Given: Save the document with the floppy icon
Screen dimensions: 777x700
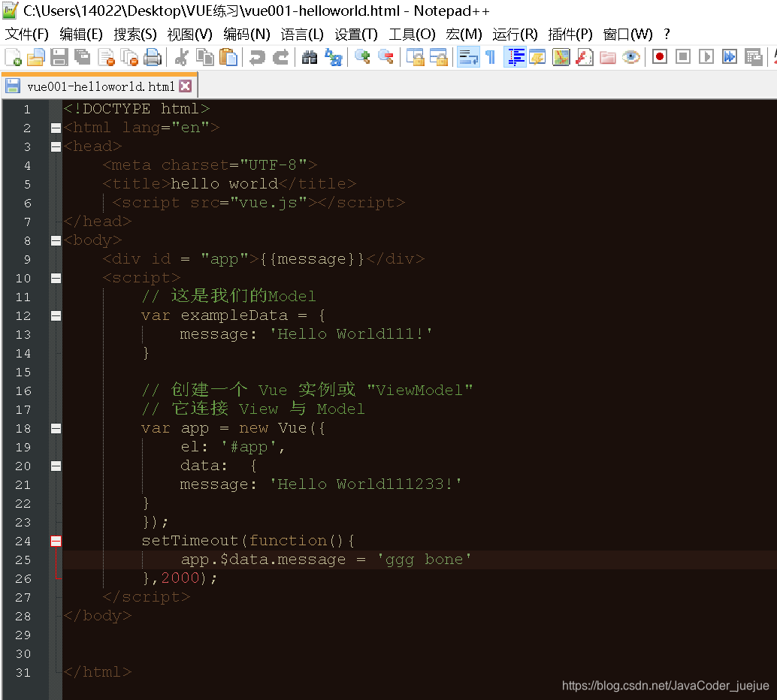Looking at the screenshot, I should tap(59, 57).
